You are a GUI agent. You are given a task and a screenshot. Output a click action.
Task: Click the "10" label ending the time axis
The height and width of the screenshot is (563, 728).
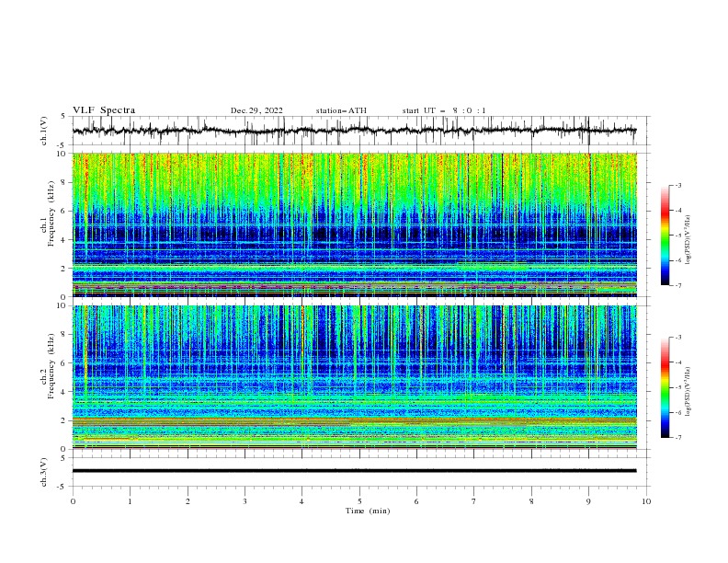[x=646, y=501]
